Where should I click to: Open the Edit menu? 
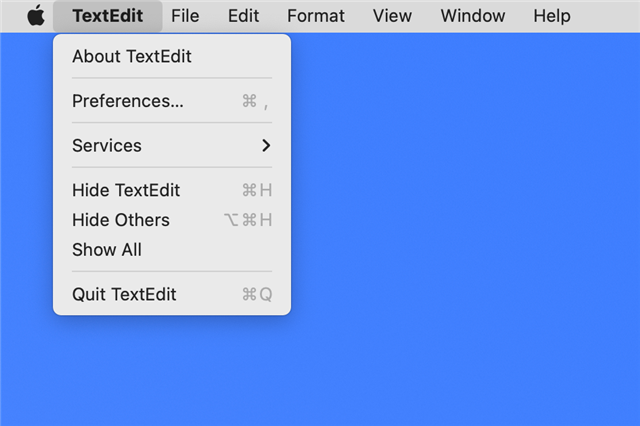coord(243,16)
